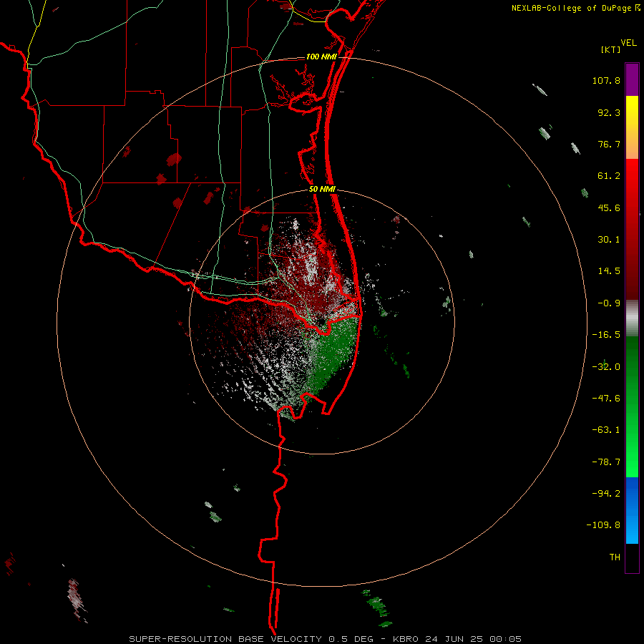Click the -47.6 velocity legend value

[606, 399]
